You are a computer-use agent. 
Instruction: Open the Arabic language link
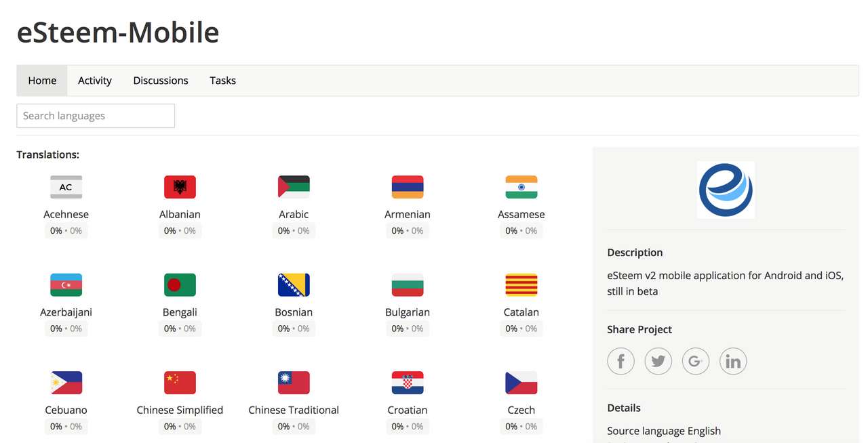coord(294,214)
